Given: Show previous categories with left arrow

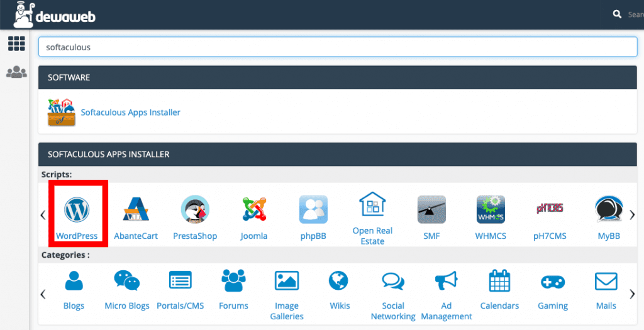Looking at the screenshot, I should pos(43,294).
